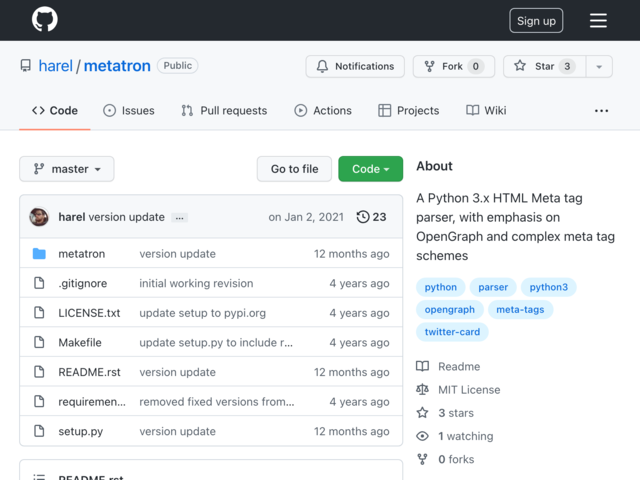Open the hamburger navigation menu
This screenshot has width=640, height=480.
pyautogui.click(x=598, y=20)
